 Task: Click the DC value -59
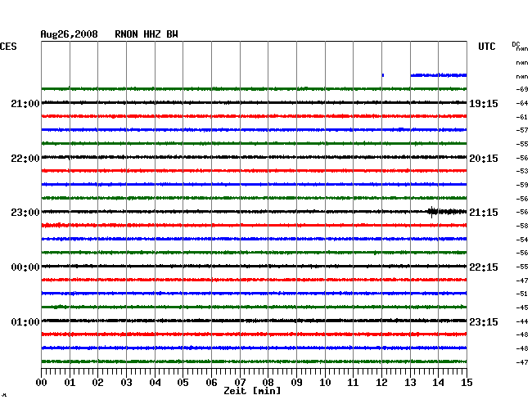522,185
